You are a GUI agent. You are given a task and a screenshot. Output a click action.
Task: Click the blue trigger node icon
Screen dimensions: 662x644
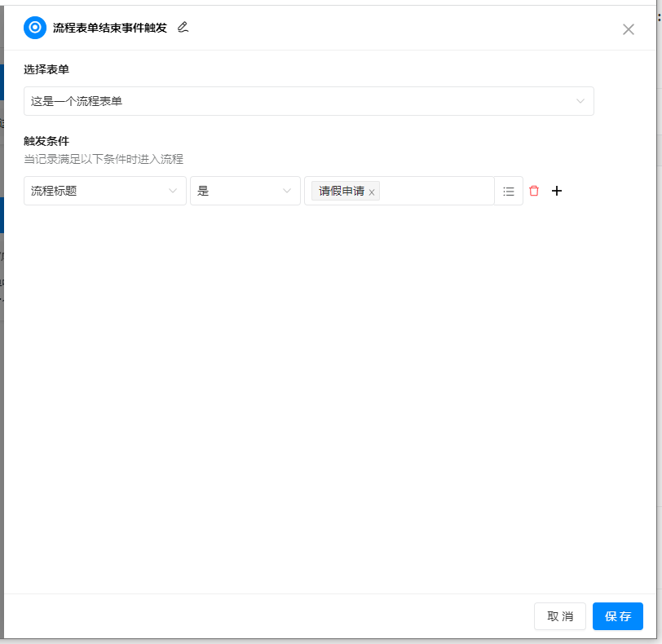coord(35,28)
